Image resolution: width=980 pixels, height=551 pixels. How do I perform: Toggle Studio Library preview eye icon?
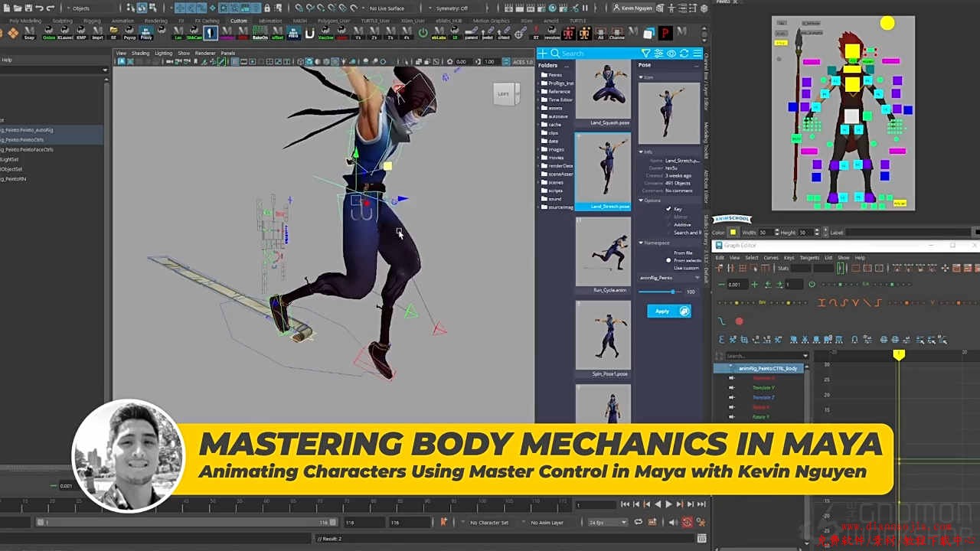click(x=671, y=53)
